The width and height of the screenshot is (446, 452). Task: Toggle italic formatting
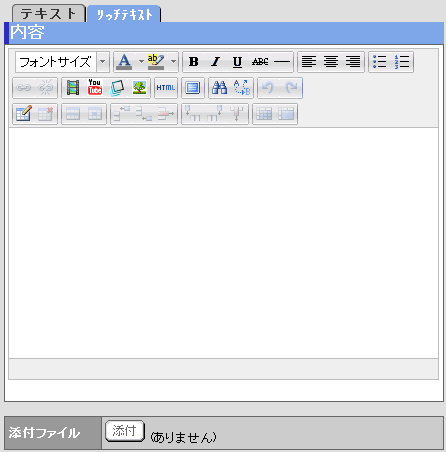click(x=216, y=62)
